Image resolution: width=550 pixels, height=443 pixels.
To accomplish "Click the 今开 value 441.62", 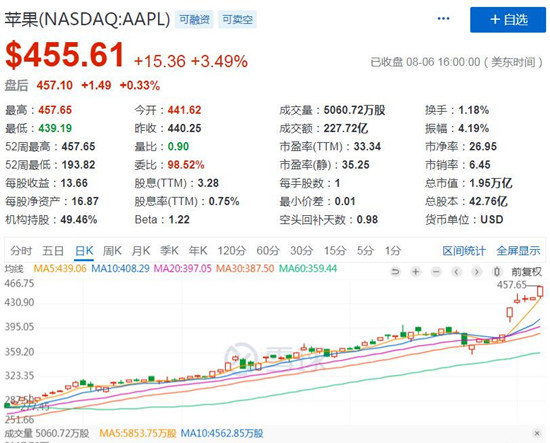I will tap(185, 110).
